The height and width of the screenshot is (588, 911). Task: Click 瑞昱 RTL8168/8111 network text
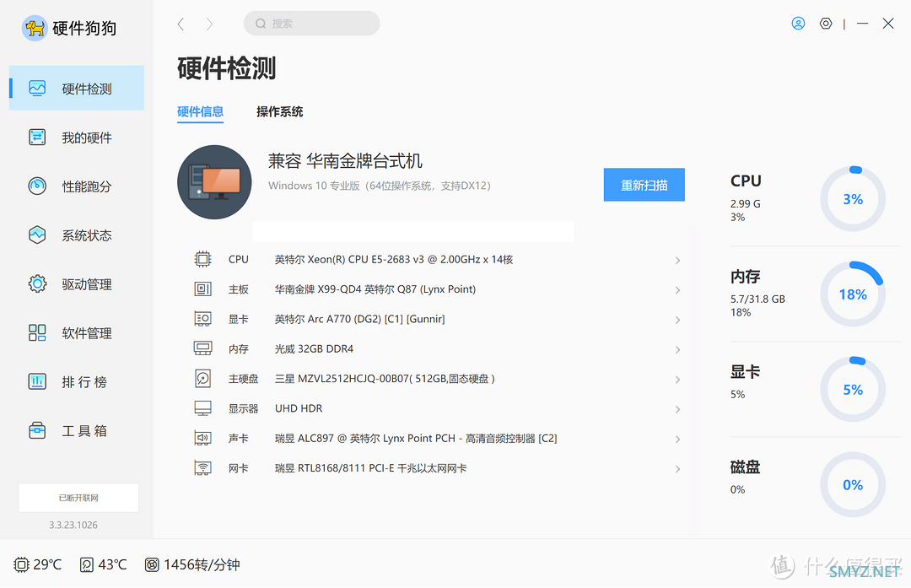(370, 467)
